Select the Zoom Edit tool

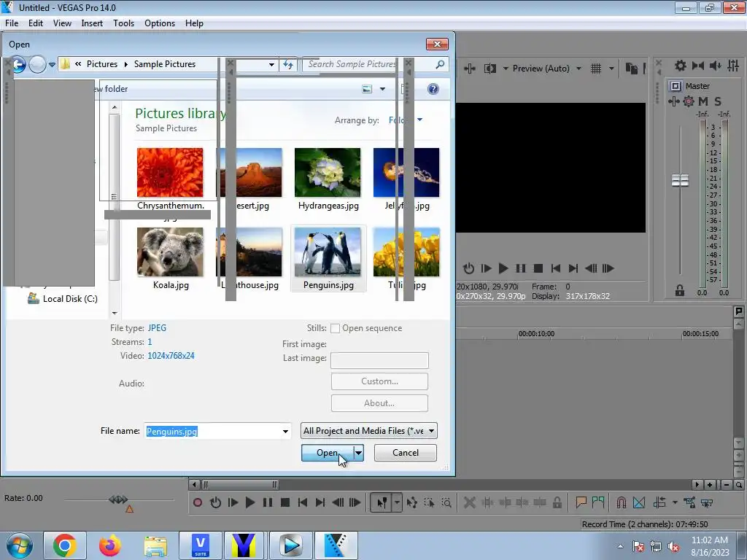pos(446,502)
